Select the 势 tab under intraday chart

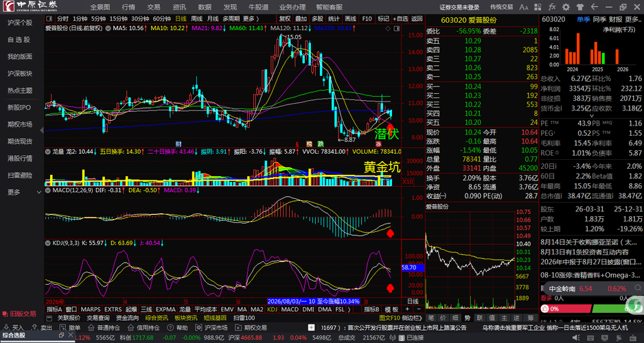tap(468, 318)
